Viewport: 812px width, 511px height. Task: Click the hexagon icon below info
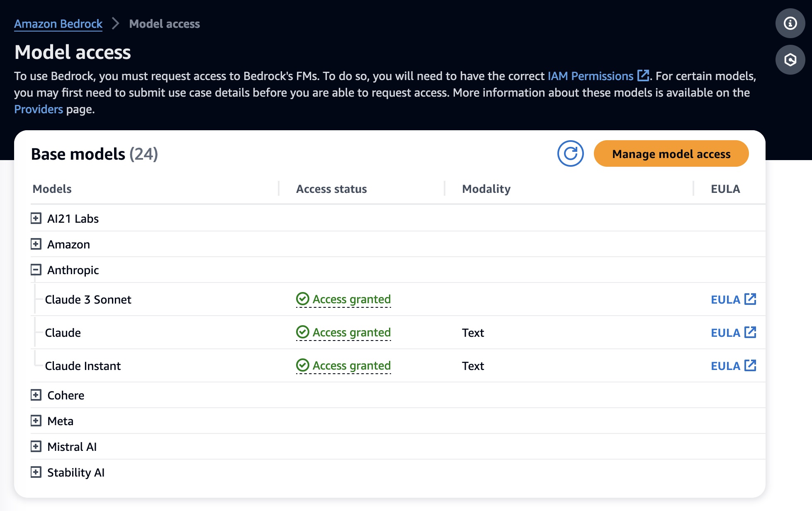point(790,60)
